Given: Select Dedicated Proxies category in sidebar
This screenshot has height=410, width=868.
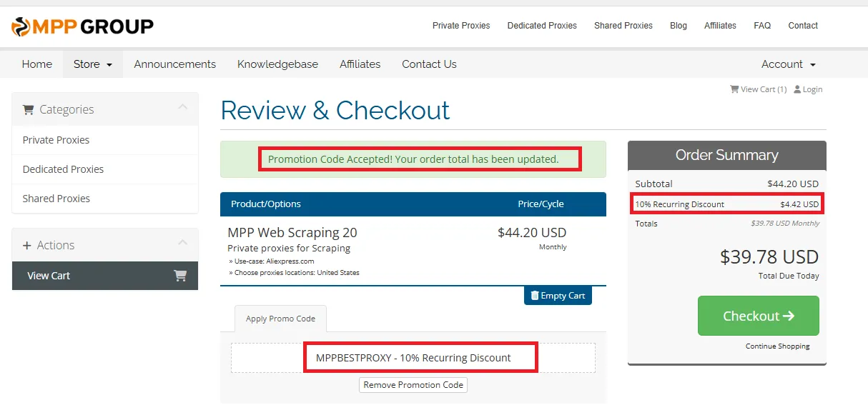Looking at the screenshot, I should [x=105, y=169].
